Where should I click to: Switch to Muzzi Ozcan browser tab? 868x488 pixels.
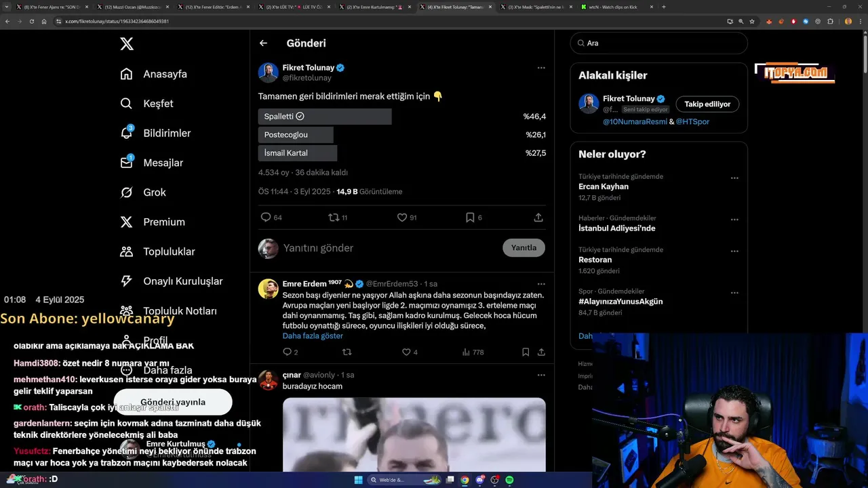[x=132, y=7]
